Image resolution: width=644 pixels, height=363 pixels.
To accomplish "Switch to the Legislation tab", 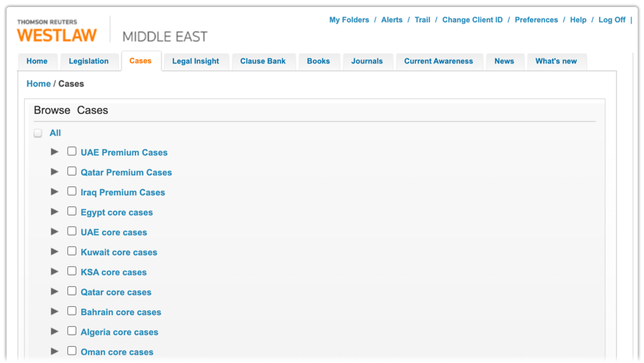I will pyautogui.click(x=89, y=61).
